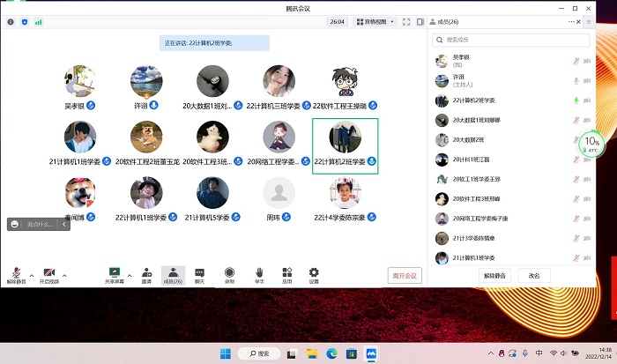Toggle the 成员(26) members panel
Screen dimensions: 617x364
pyautogui.click(x=173, y=274)
